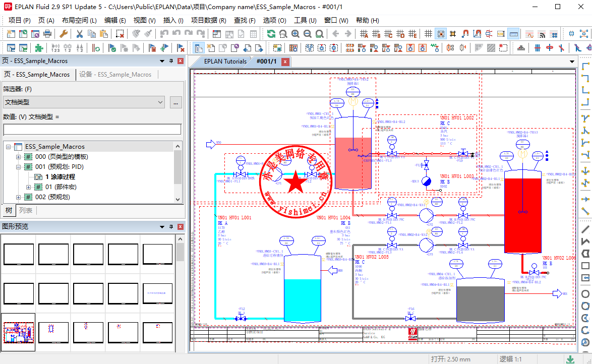Viewport: 592px width, 364px height.
Task: Toggle the page navigator icon
Action: pos(199,48)
